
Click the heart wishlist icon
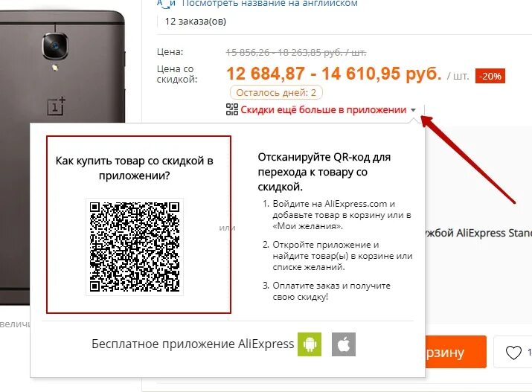[513, 353]
